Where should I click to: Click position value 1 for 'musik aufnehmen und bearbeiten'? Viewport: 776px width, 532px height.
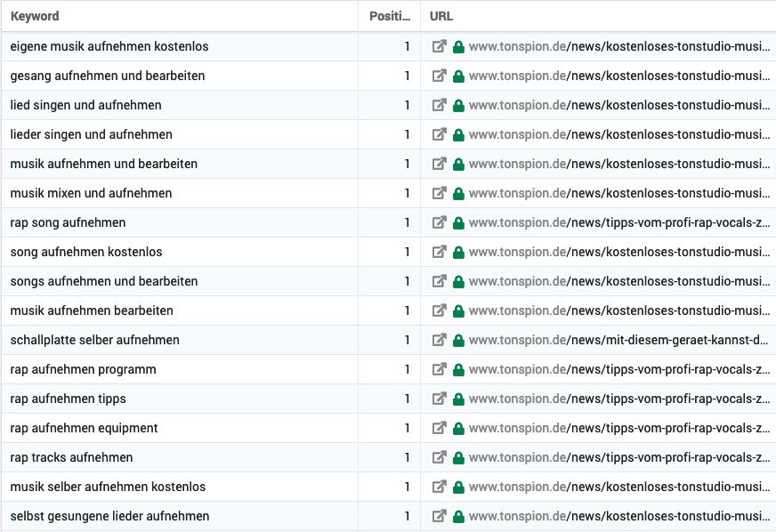[408, 164]
